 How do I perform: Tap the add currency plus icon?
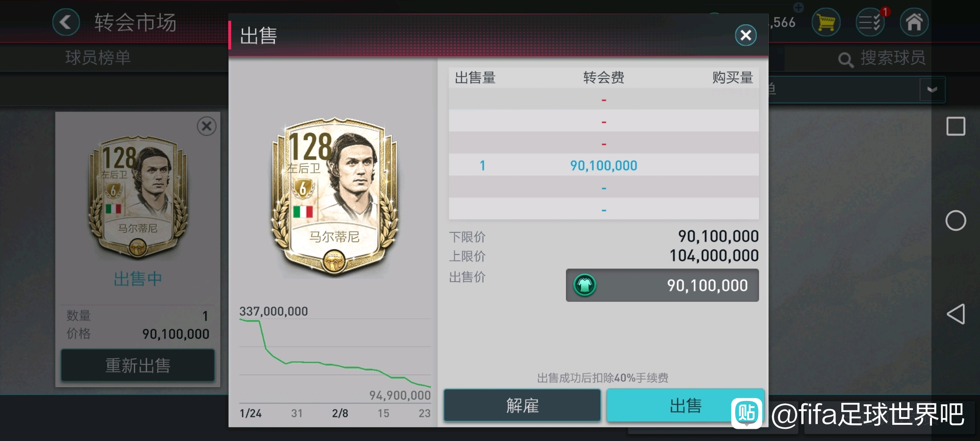pyautogui.click(x=799, y=7)
